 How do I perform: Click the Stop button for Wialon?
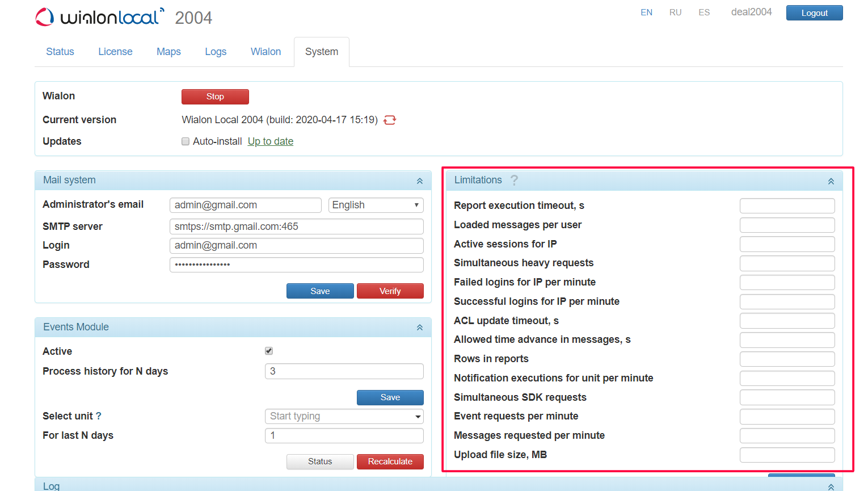[x=215, y=96]
